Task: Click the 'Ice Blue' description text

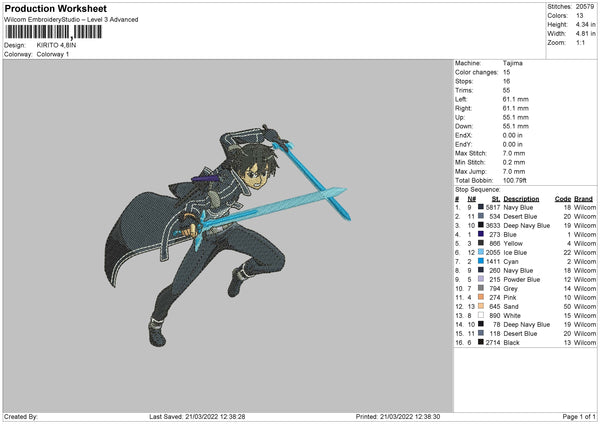Action: pyautogui.click(x=515, y=253)
